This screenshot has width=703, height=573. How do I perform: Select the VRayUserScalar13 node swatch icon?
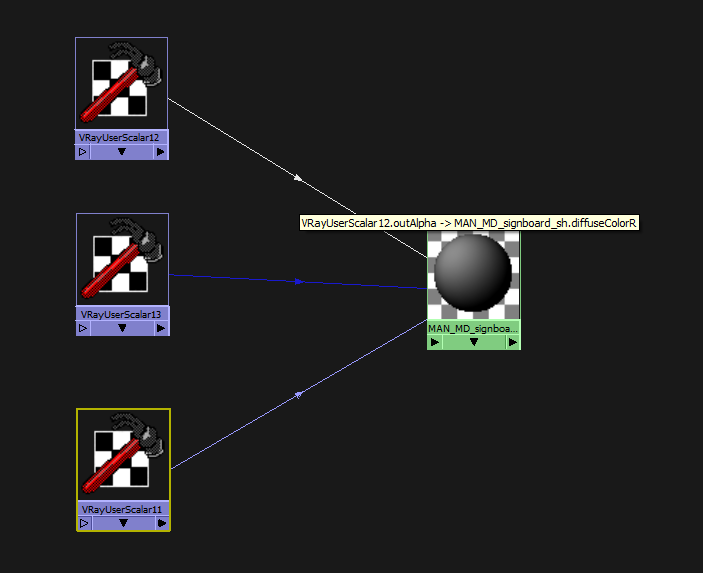[122, 260]
